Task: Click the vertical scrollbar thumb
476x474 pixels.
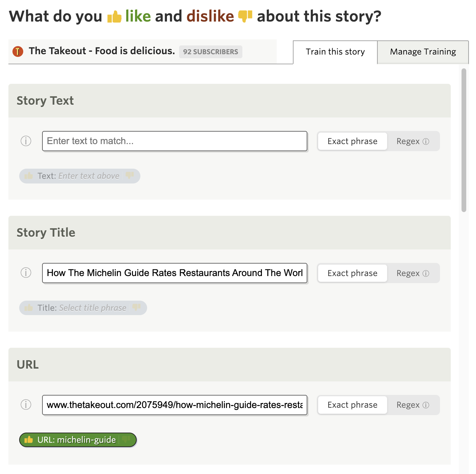Action: pyautogui.click(x=464, y=140)
